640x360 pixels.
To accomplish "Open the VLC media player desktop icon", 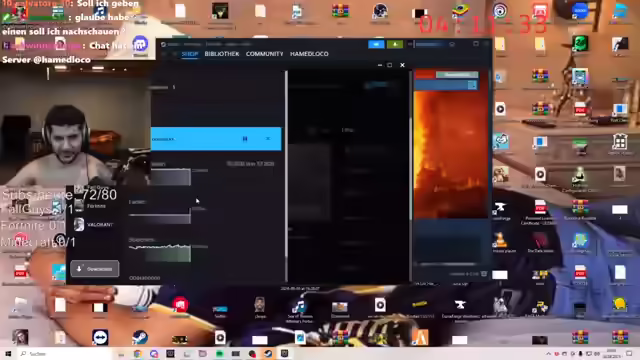I will point(500,240).
